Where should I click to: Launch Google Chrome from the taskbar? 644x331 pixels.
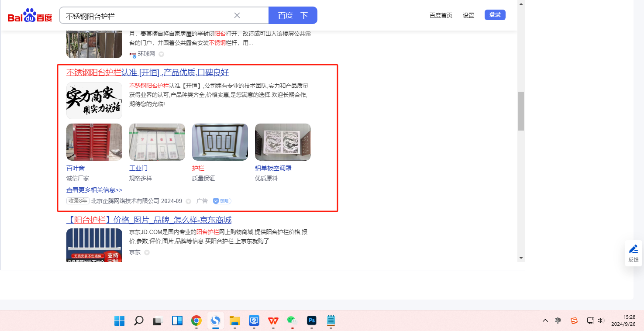tap(196, 321)
